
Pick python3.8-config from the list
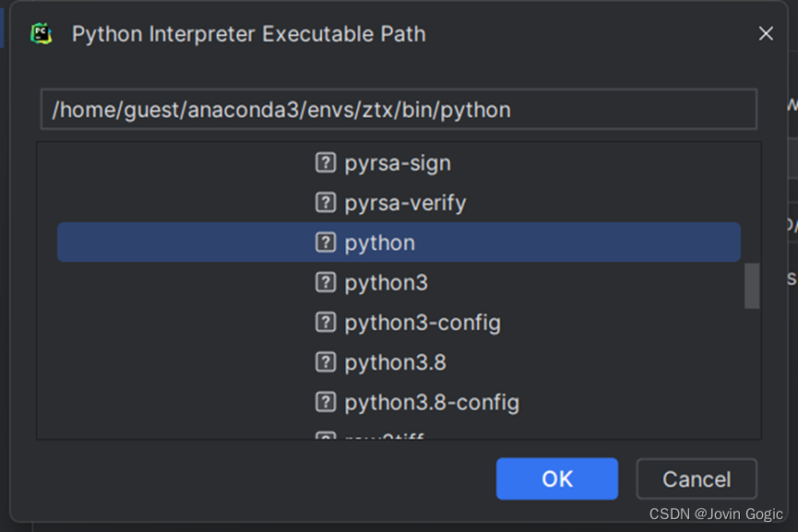(x=431, y=402)
